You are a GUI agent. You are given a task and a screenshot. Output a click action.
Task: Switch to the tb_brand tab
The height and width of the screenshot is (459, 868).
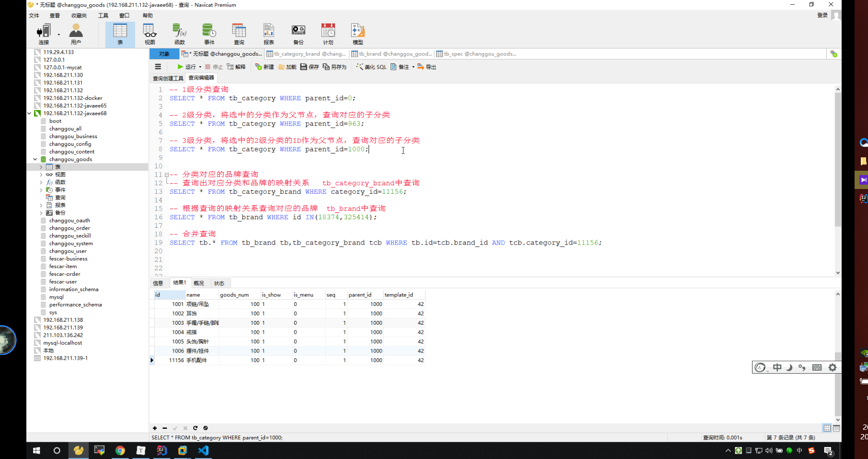392,54
